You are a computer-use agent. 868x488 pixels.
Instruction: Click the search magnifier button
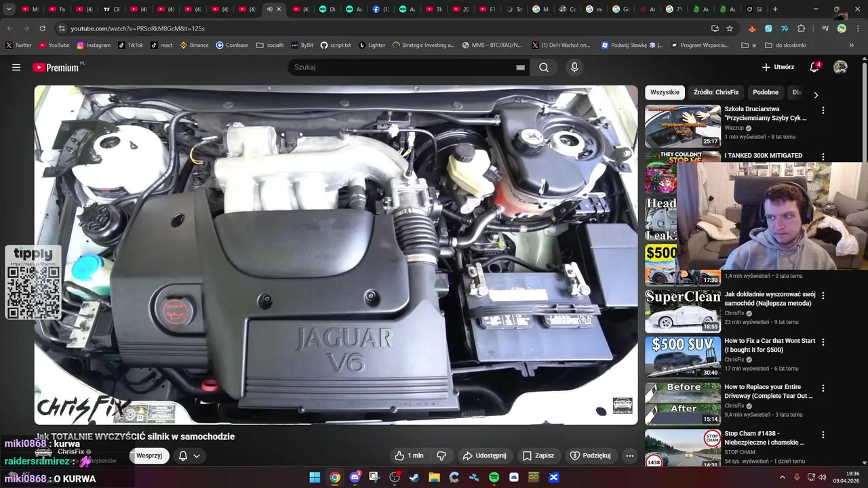[544, 67]
